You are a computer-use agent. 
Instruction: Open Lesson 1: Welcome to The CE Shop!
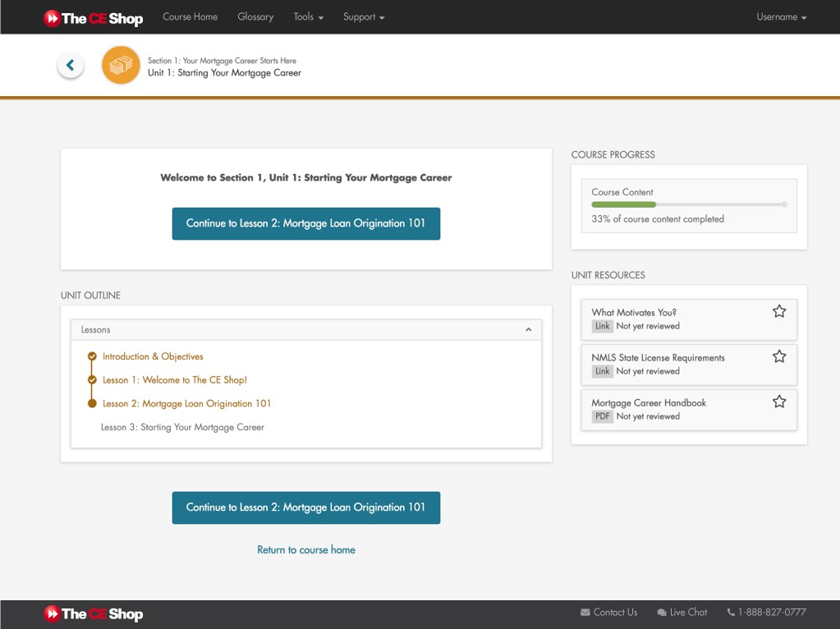175,380
